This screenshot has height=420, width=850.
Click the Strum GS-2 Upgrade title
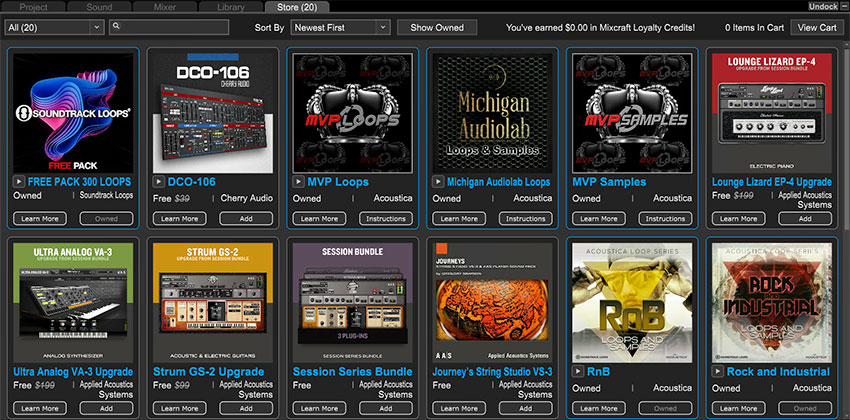point(209,372)
